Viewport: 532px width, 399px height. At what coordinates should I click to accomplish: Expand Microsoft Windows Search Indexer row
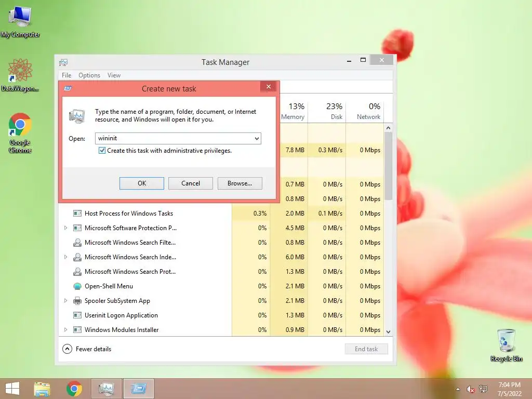coord(66,257)
